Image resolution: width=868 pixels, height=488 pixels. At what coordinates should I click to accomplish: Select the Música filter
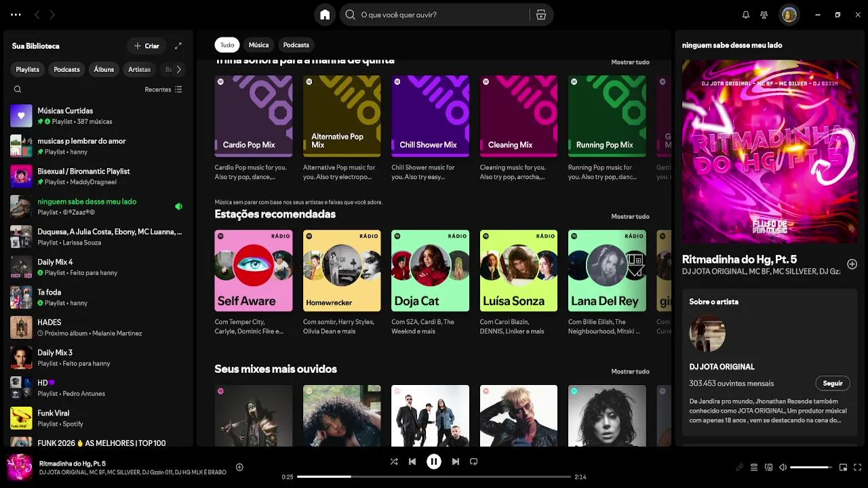258,45
